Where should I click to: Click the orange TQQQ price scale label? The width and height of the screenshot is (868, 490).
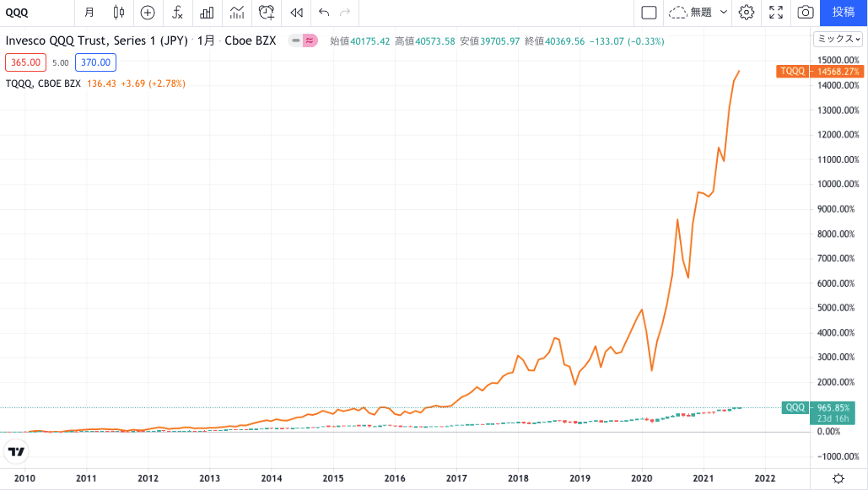(793, 71)
